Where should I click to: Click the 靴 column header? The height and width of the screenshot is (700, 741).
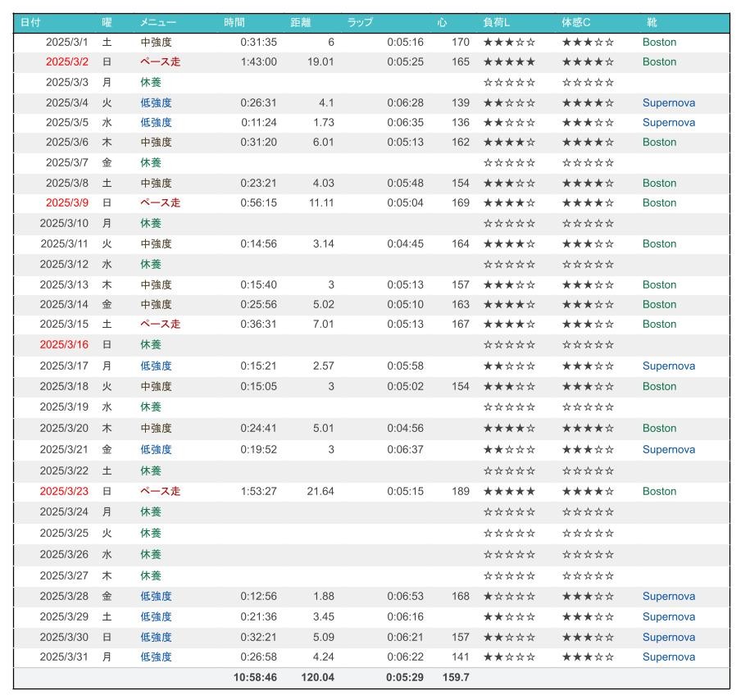(x=652, y=22)
